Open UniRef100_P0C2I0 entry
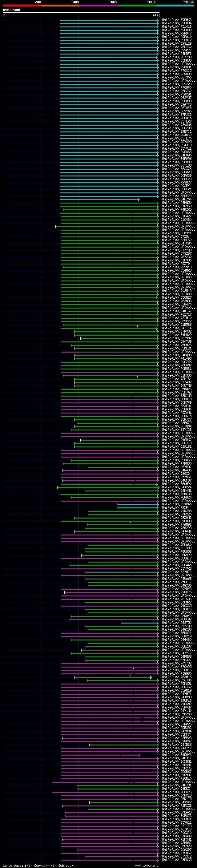Viewport: 197px width, 868px height. [177, 833]
